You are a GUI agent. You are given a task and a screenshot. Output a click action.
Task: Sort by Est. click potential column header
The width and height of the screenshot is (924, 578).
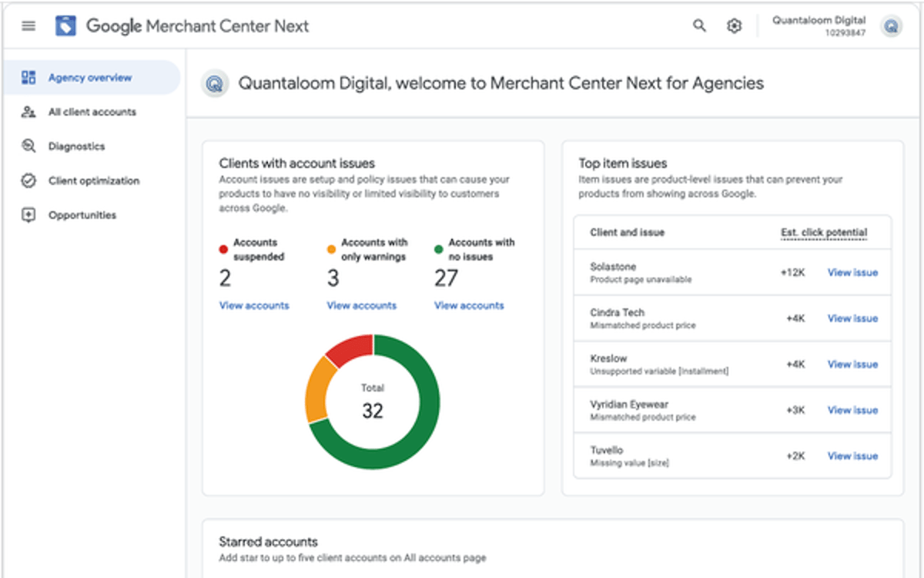823,232
